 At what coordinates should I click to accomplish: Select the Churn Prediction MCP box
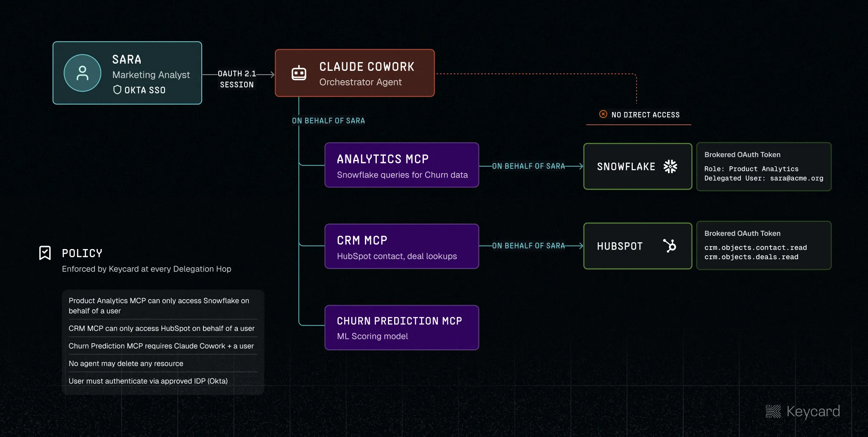(x=402, y=328)
